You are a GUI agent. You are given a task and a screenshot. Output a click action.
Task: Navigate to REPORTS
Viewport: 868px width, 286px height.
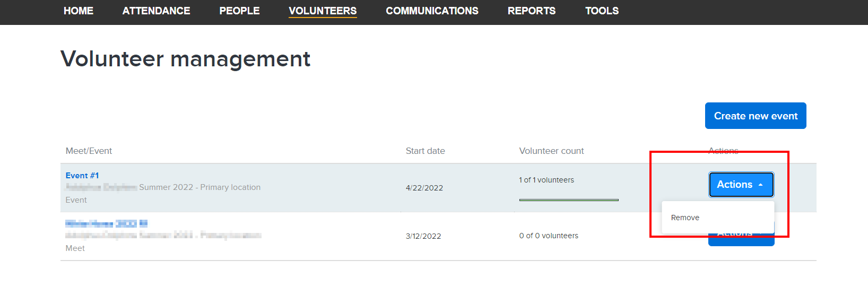pos(532,11)
